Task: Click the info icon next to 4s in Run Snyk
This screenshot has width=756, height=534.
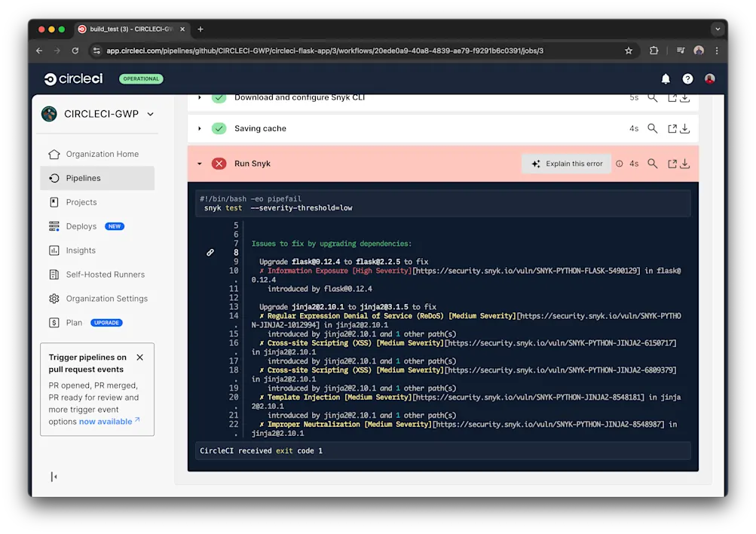Action: [619, 164]
